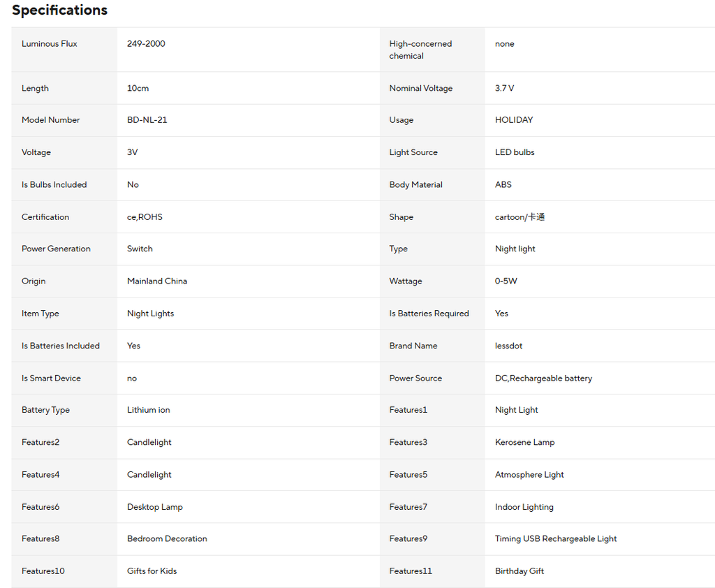This screenshot has height=588, width=715.
Task: Select the Wattage value 0-5W
Action: (x=506, y=281)
